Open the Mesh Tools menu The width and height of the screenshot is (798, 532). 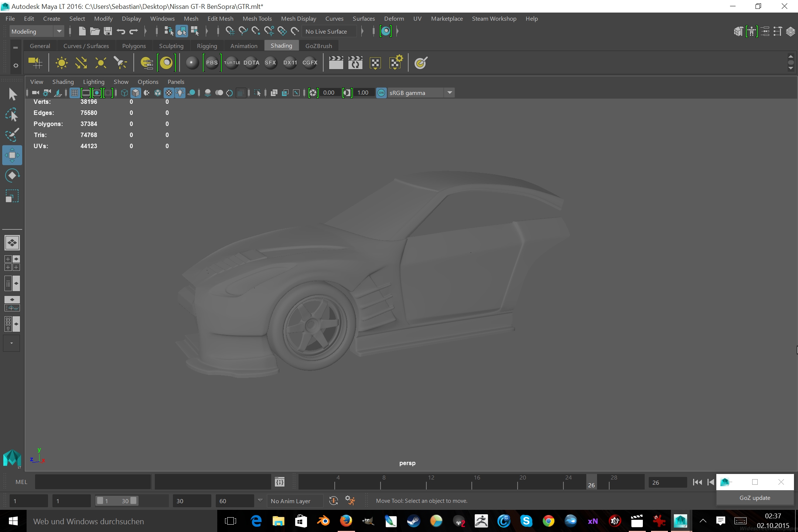coord(257,18)
